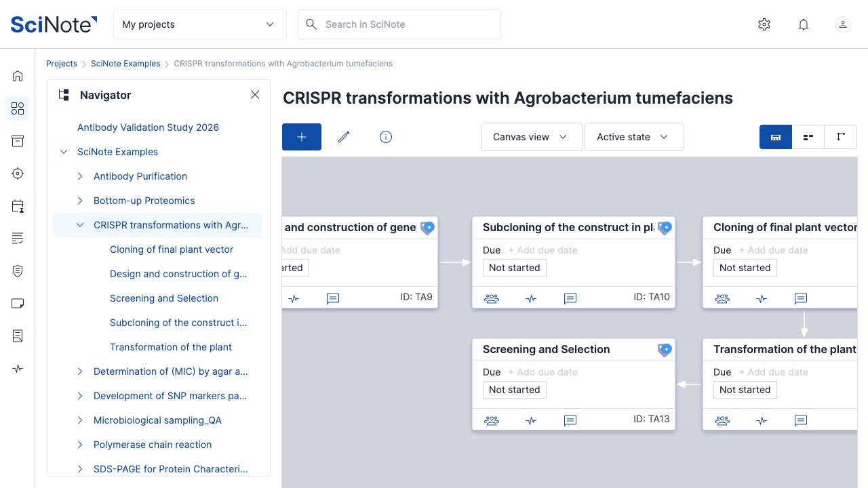Open Screening and Selection in Navigator
This screenshot has width=868, height=488.
(x=164, y=298)
